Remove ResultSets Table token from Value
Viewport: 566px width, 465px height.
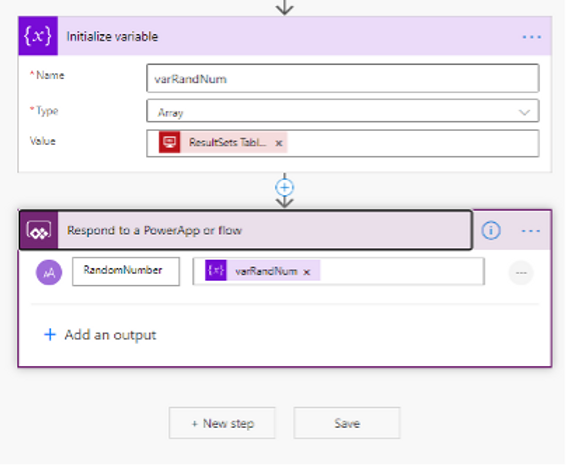tap(279, 143)
